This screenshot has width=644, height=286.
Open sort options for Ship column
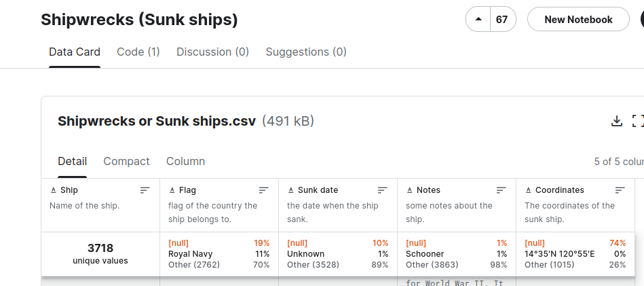(x=145, y=190)
